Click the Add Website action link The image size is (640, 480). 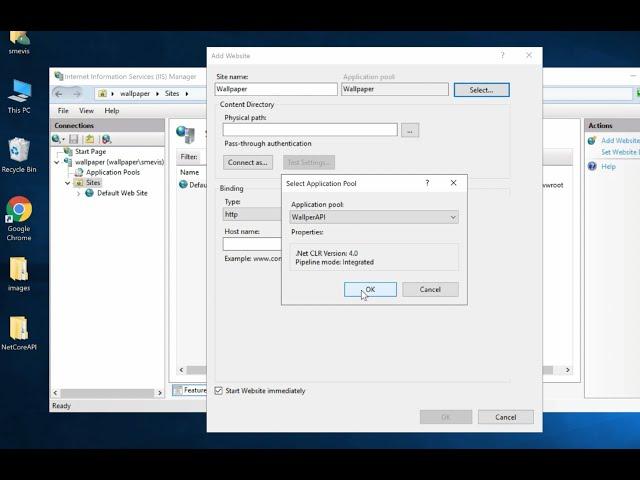click(x=620, y=140)
